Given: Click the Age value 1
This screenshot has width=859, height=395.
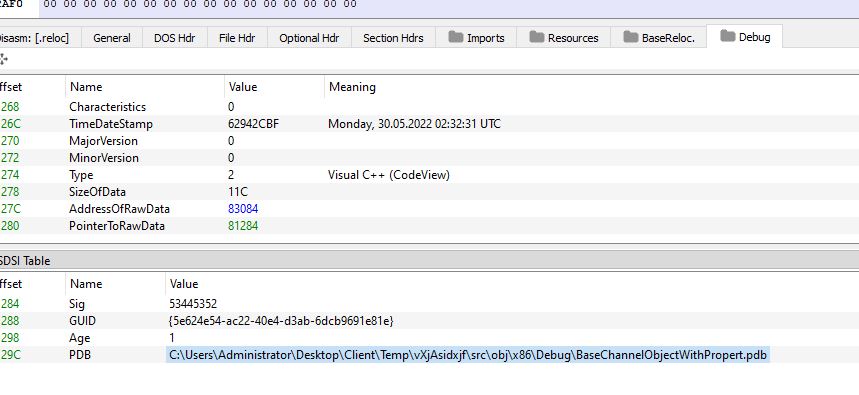Looking at the screenshot, I should pos(172,338).
